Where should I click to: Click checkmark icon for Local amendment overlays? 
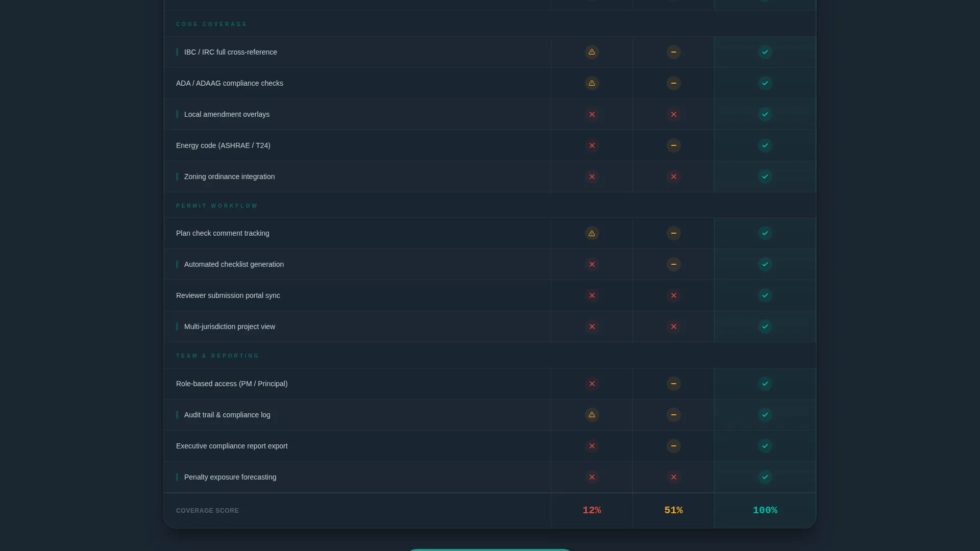point(765,114)
